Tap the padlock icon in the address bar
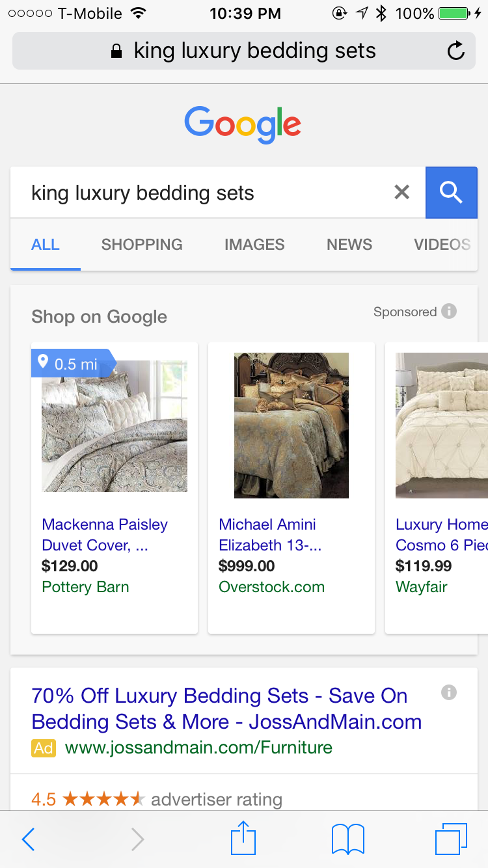The image size is (488, 868). coord(116,49)
